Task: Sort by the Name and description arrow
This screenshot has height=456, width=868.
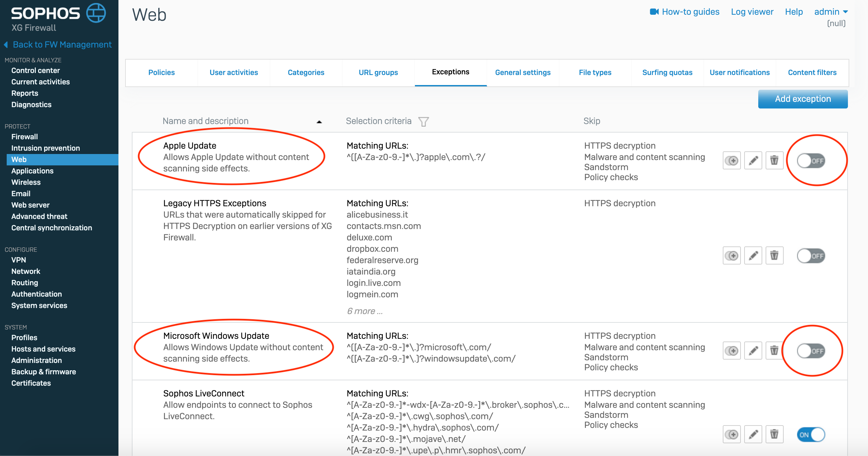Action: (319, 122)
